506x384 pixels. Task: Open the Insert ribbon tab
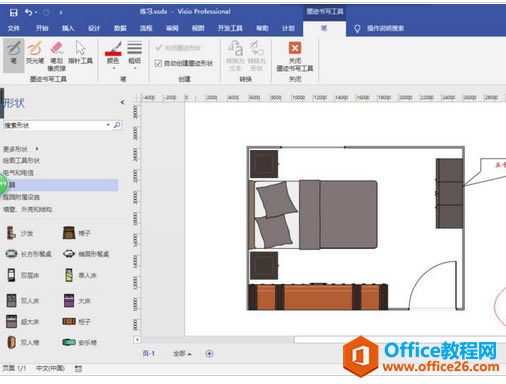[68, 28]
